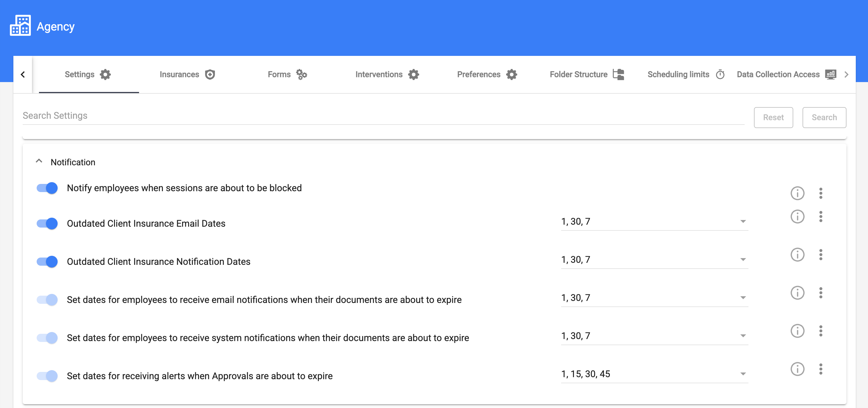Collapse the Notification section
The width and height of the screenshot is (868, 408).
point(39,162)
